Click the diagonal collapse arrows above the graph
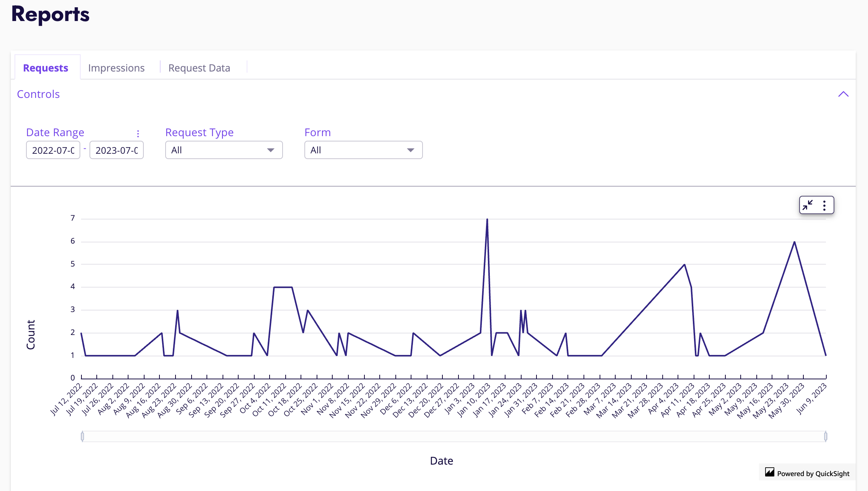The image size is (868, 491). tap(808, 205)
